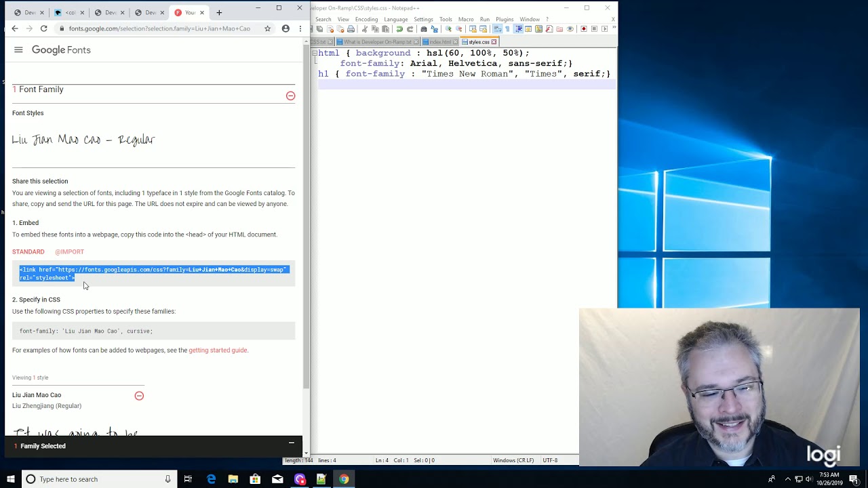This screenshot has width=868, height=488.
Task: Click Playback macro icon in Notepad++
Action: coord(604,29)
